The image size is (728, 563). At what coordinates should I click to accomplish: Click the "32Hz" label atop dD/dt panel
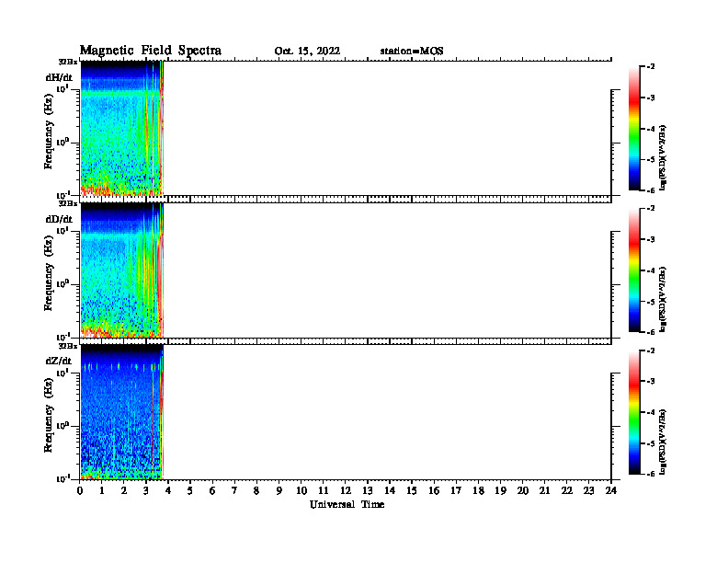tap(68, 203)
